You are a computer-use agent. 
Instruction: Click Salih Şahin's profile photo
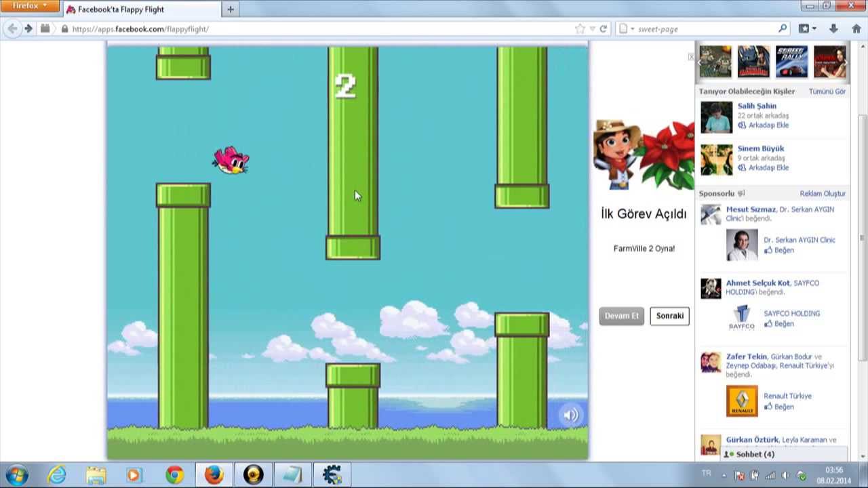[716, 117]
